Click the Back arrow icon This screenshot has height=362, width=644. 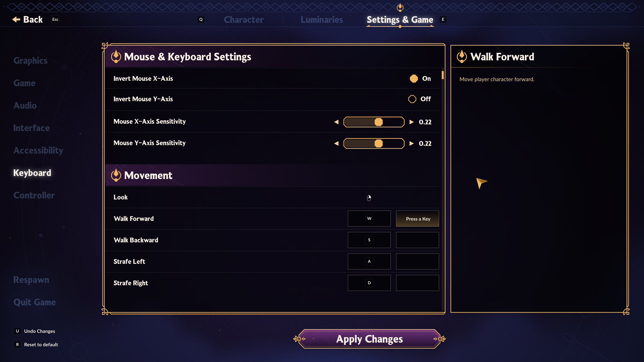coord(16,19)
